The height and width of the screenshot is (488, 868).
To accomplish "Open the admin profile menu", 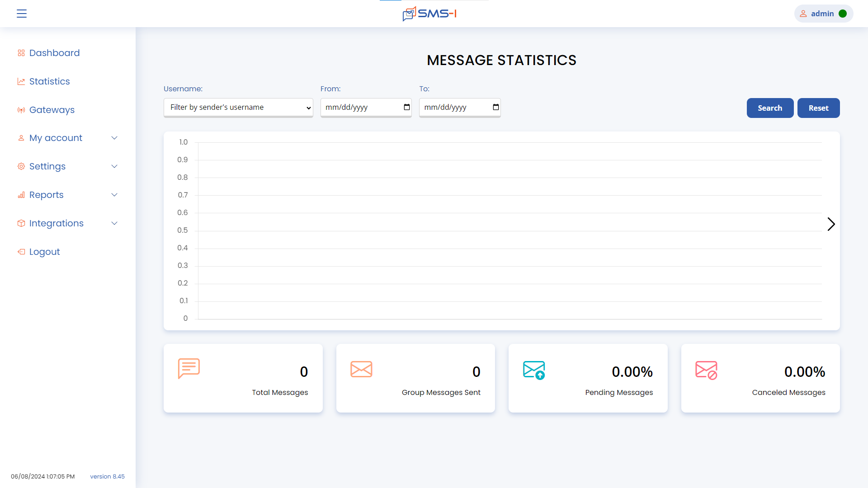I will [823, 14].
